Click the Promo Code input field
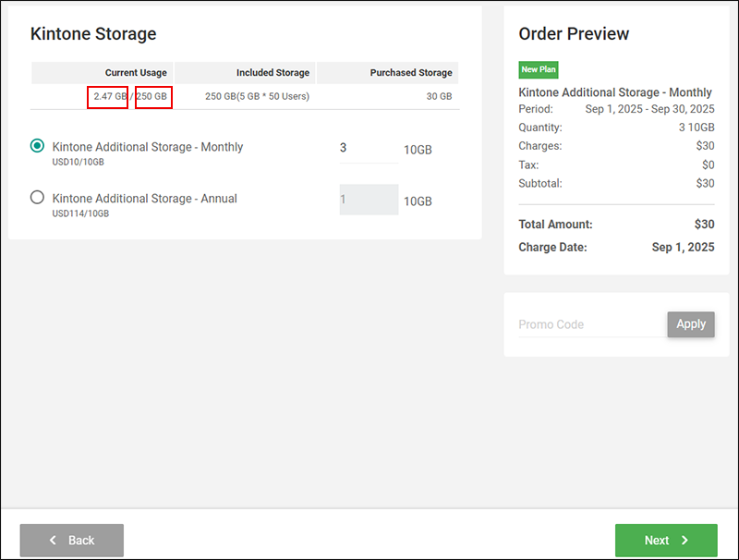The image size is (739, 560). (591, 324)
